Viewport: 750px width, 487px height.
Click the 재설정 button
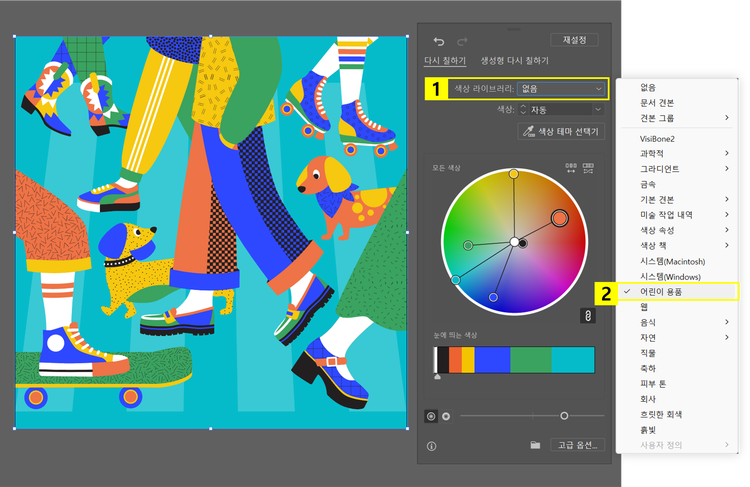click(574, 40)
